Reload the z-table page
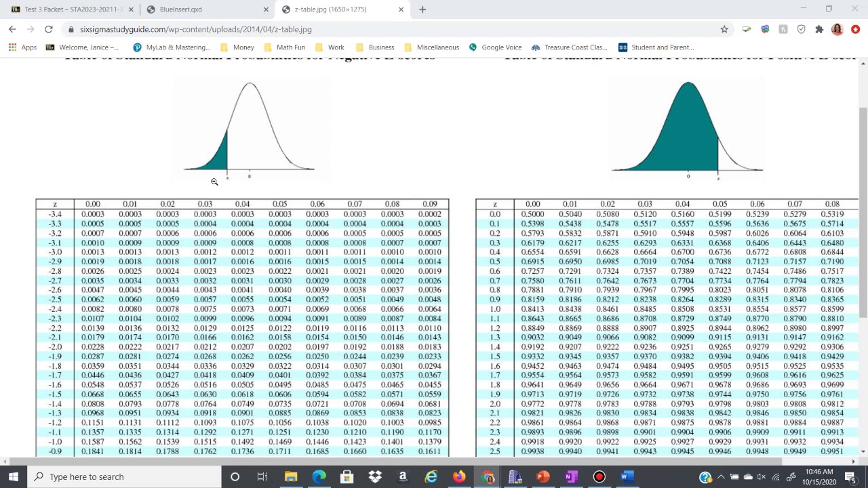The height and width of the screenshot is (488, 868). (x=49, y=29)
